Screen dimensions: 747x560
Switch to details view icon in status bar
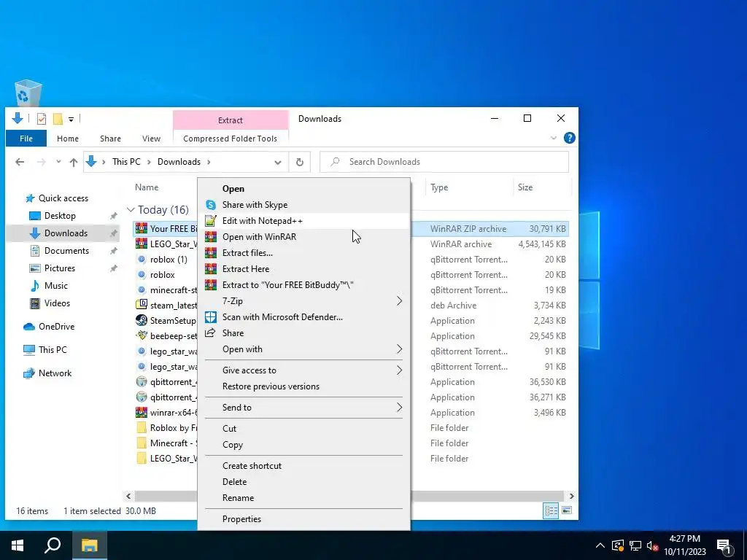(x=551, y=511)
